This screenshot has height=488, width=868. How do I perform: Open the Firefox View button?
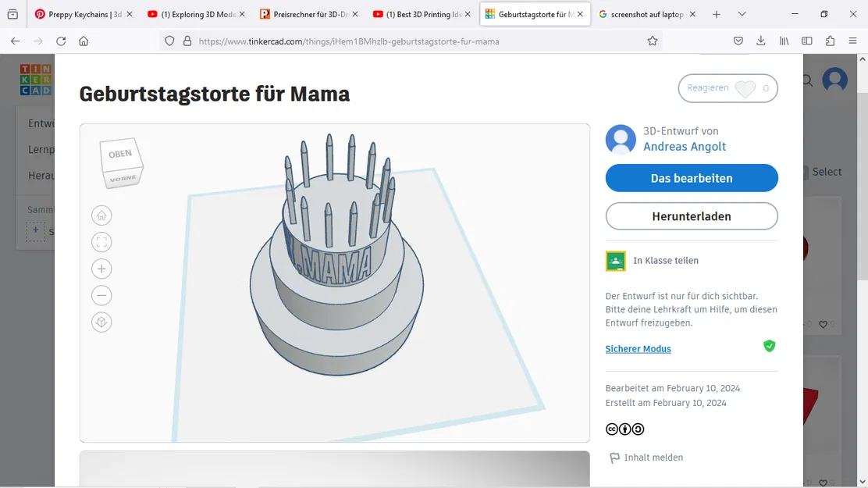12,14
